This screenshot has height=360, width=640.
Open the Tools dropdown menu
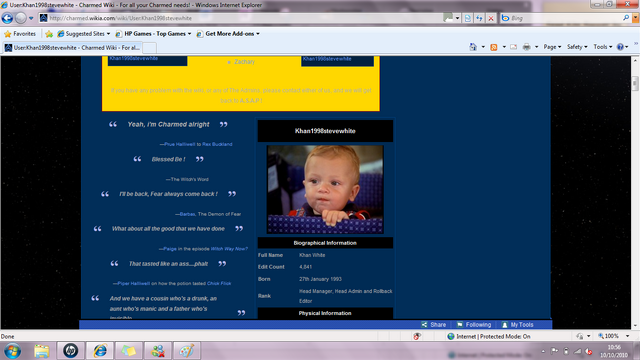click(x=602, y=47)
